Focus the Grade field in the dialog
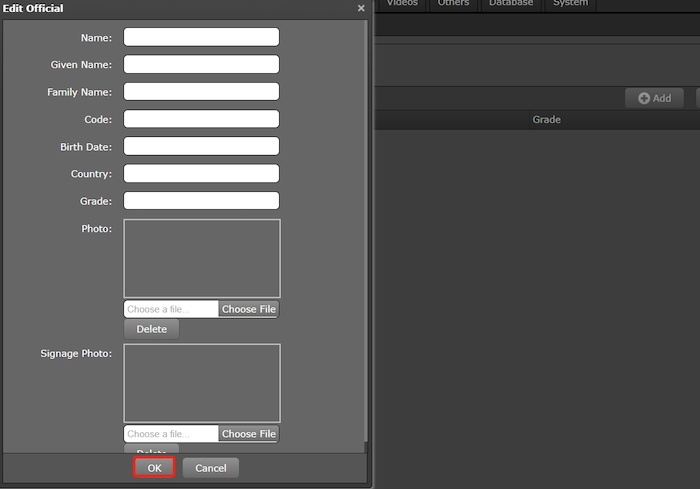This screenshot has height=489, width=700. click(x=201, y=201)
